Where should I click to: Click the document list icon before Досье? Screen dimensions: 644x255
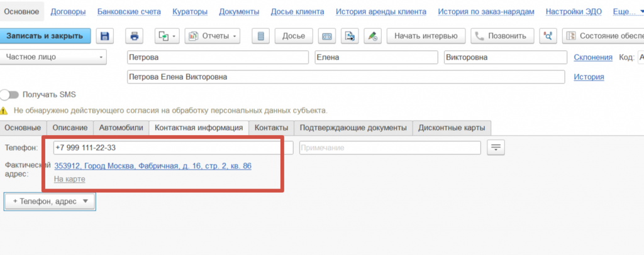click(262, 36)
